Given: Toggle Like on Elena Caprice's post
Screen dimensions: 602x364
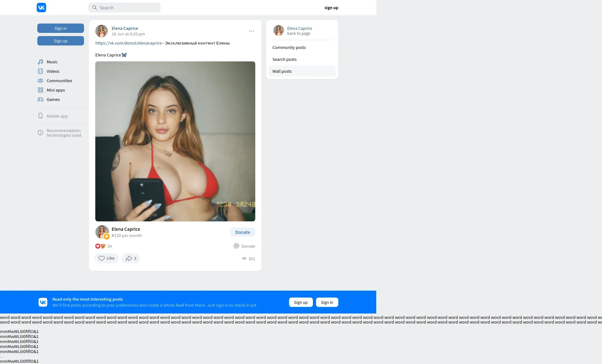Looking at the screenshot, I should tap(107, 258).
